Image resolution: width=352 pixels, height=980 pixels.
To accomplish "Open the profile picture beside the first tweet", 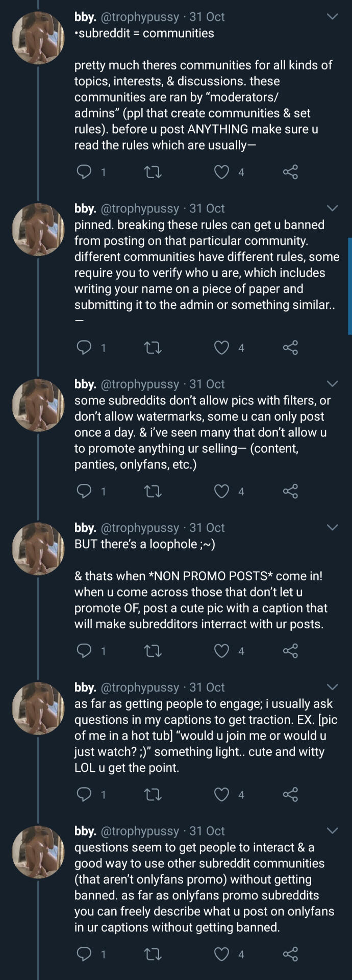I will pyautogui.click(x=38, y=38).
